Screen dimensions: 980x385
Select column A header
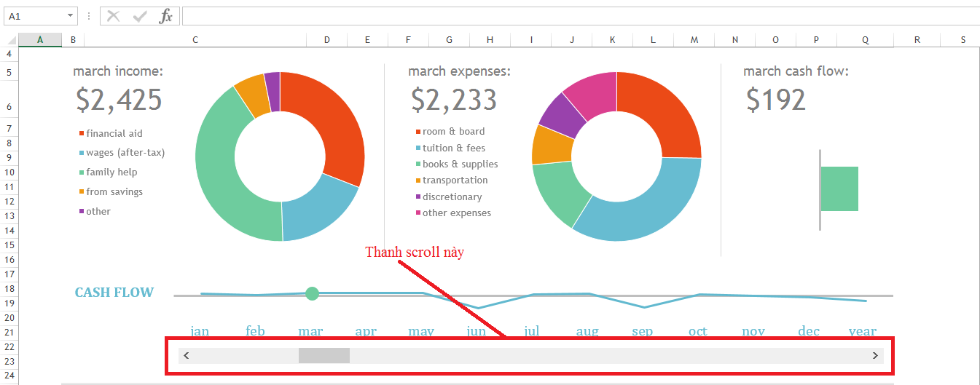39,40
